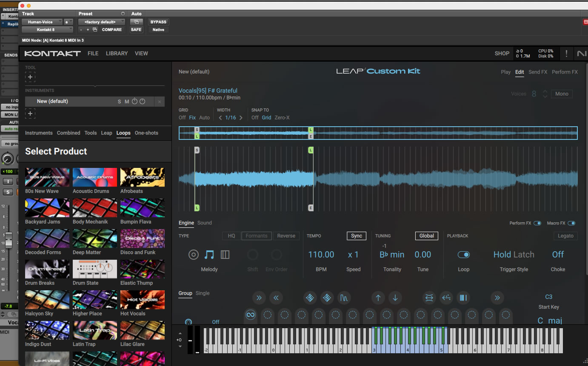Click the first diagonal pattern icon
Image resolution: width=588 pixels, height=366 pixels.
[310, 298]
